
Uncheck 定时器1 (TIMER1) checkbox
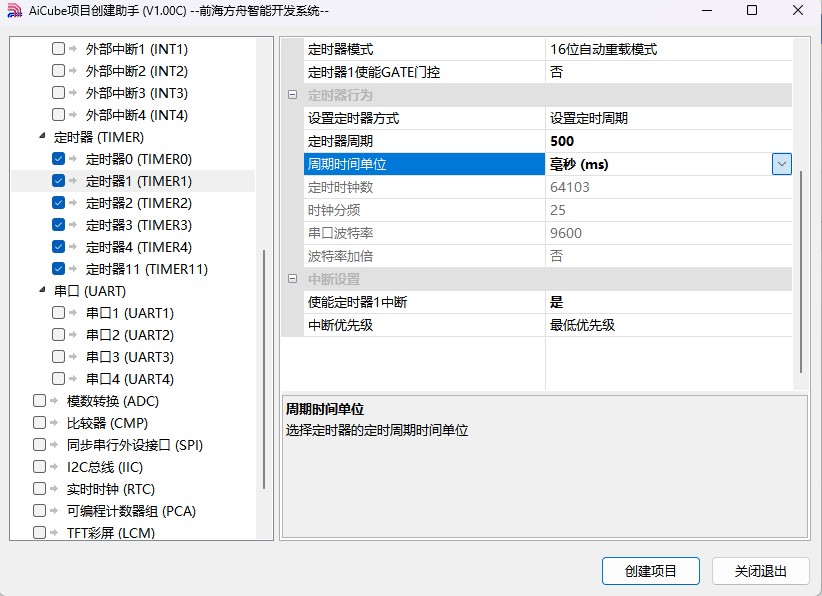[58, 181]
